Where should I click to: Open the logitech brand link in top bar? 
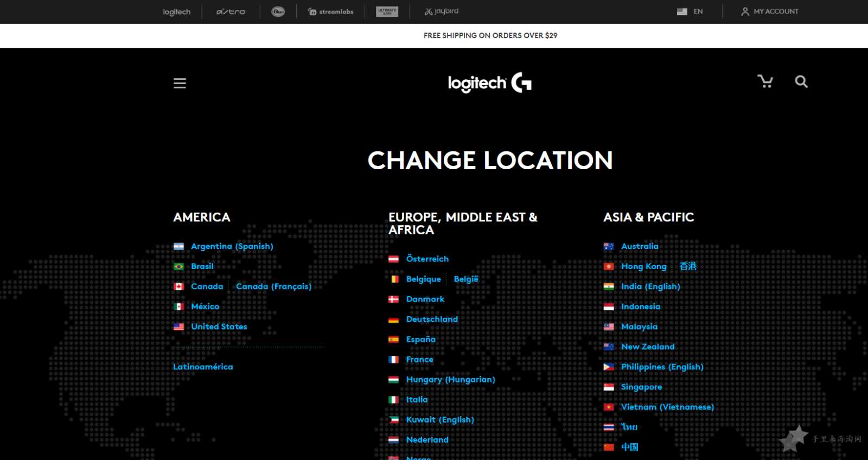177,11
